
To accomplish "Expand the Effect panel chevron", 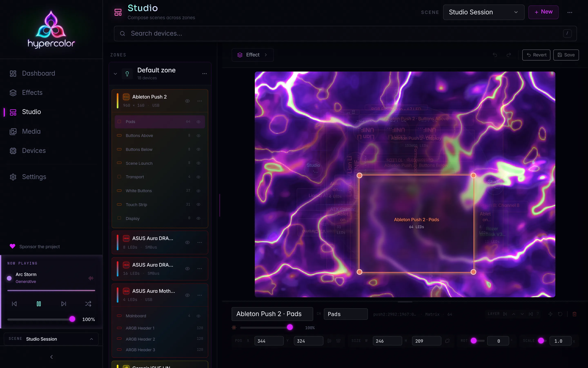I will [266, 55].
